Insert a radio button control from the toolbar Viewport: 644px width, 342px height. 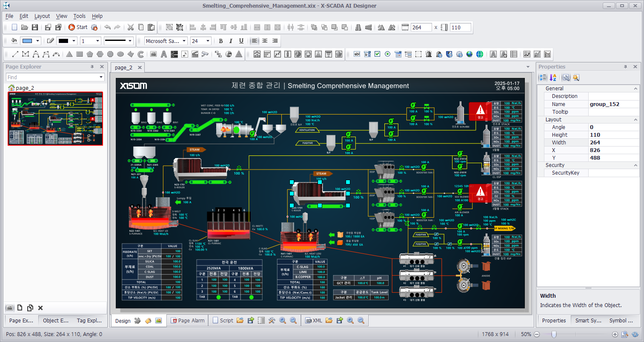387,54
